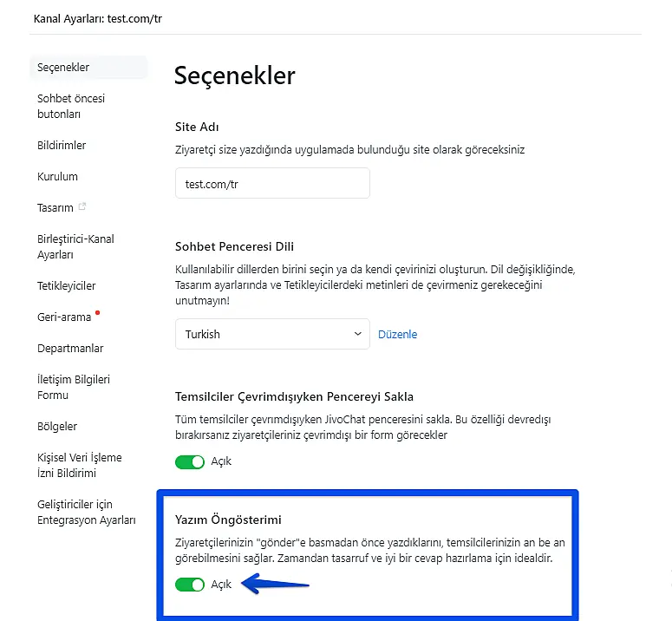
Task: Click the Düzenle link next to language
Action: click(397, 334)
